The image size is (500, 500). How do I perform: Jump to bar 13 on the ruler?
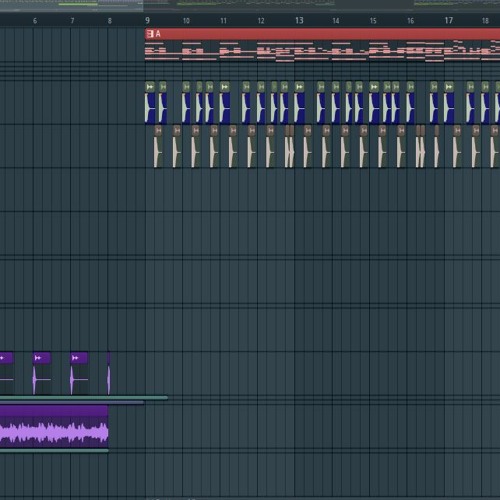coord(299,21)
